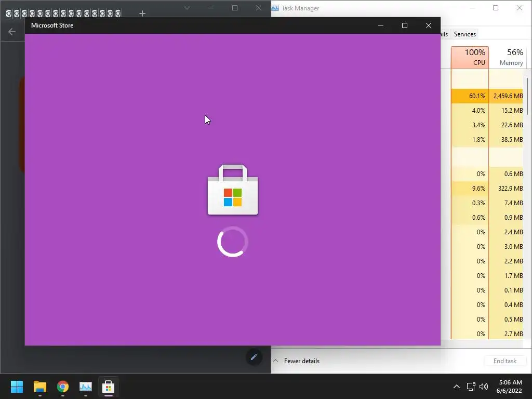Select the 3.4% CPU cell

(x=470, y=125)
